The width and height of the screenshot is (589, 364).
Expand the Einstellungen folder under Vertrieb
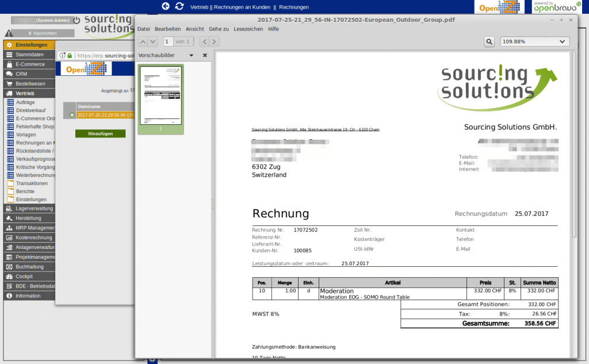click(31, 200)
